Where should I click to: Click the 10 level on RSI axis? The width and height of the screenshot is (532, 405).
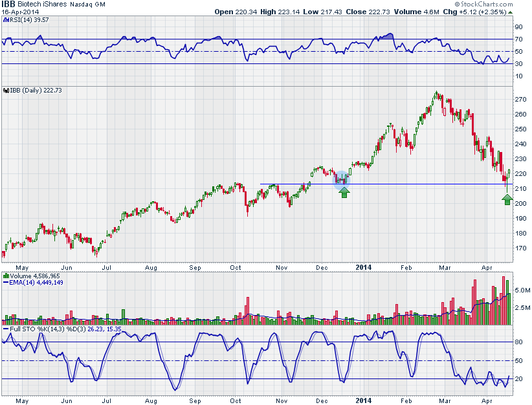pyautogui.click(x=519, y=76)
